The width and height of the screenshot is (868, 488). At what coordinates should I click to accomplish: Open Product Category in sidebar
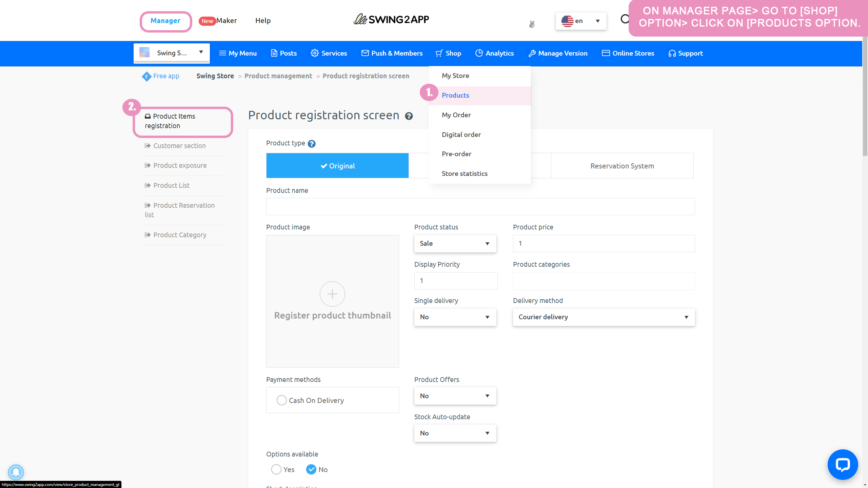(x=180, y=235)
